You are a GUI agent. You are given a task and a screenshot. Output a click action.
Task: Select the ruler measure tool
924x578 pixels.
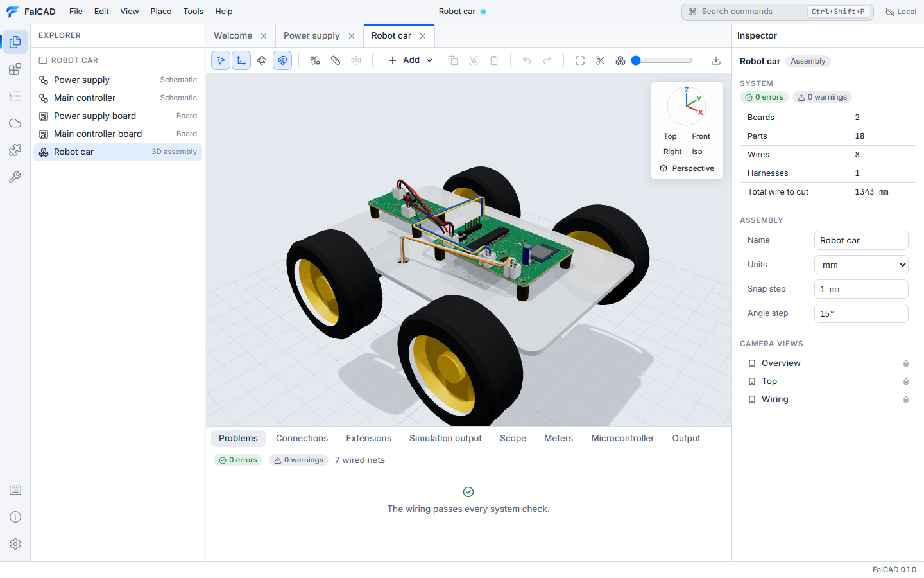point(336,60)
